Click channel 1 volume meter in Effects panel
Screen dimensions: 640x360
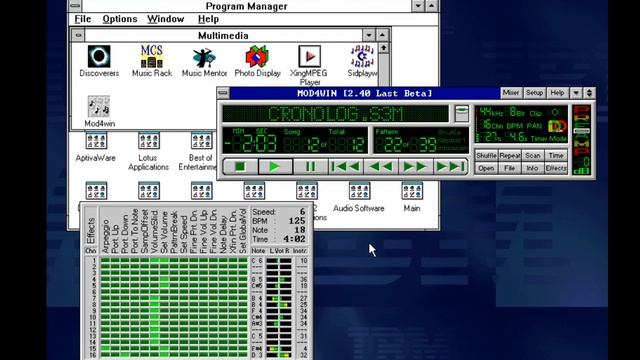[x=279, y=261]
